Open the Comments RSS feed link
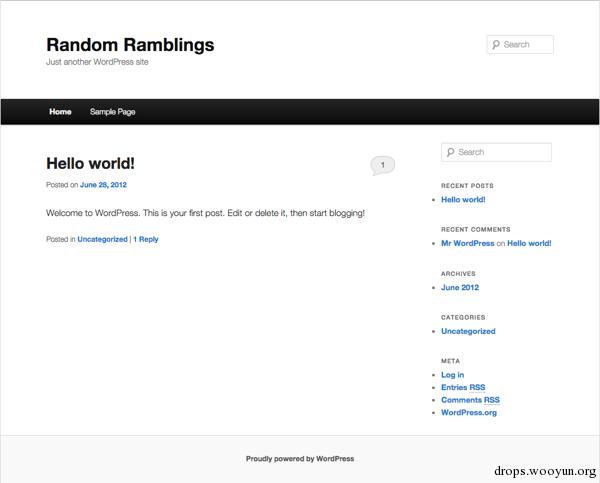The height and width of the screenshot is (483, 600). click(470, 400)
